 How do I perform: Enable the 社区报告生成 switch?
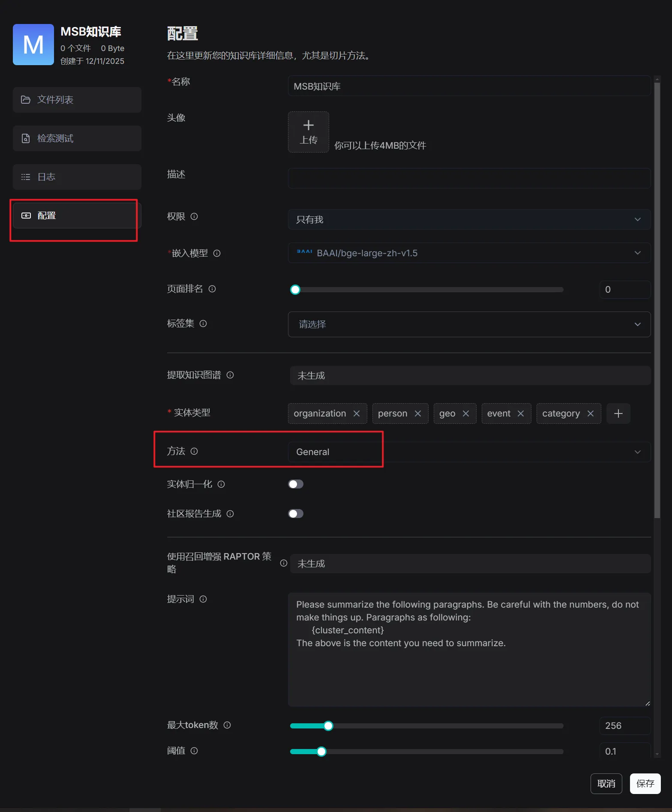coord(296,514)
